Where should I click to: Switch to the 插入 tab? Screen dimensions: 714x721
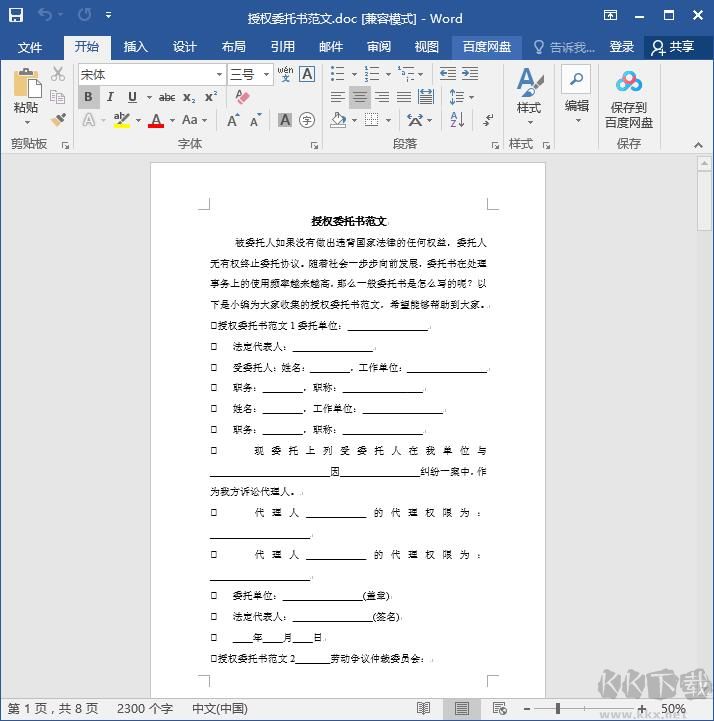[136, 47]
